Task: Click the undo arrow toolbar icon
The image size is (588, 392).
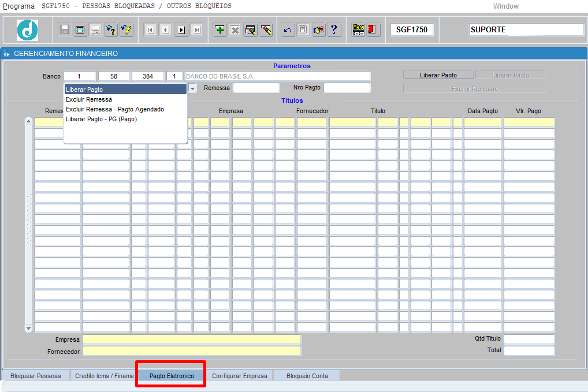Action: (x=288, y=29)
